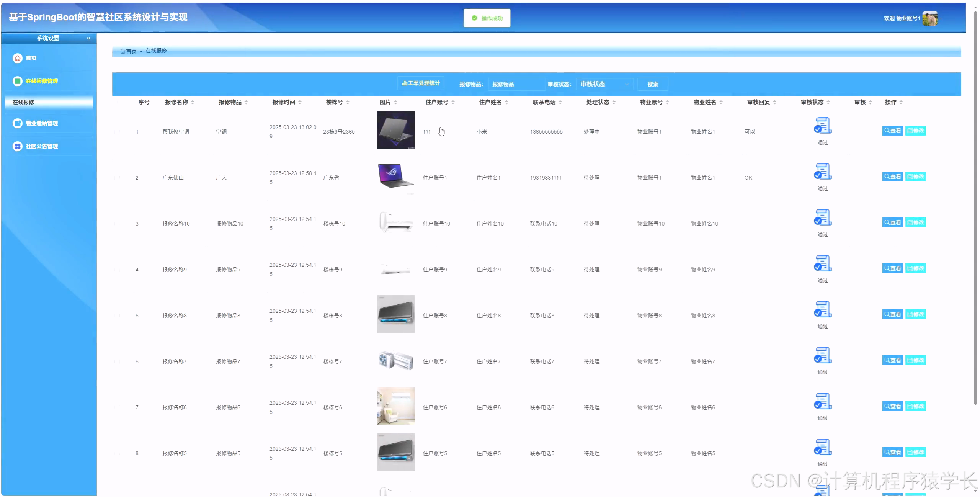
Task: Check the checkbox for row 2 广东佛山
Action: (118, 178)
